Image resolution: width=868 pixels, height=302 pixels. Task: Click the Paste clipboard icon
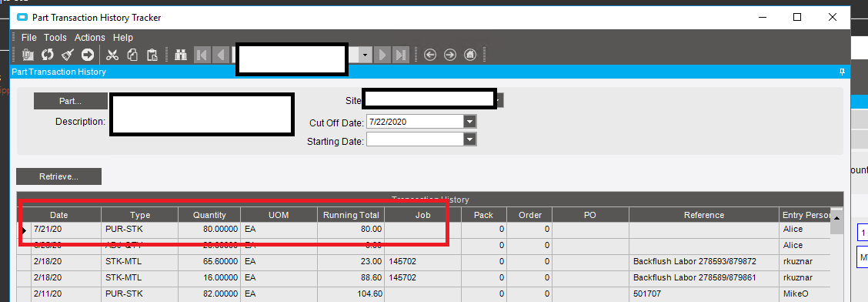click(152, 54)
